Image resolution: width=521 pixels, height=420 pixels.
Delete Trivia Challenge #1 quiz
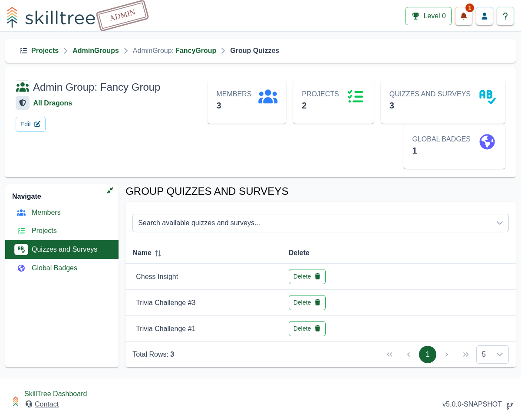tap(307, 329)
